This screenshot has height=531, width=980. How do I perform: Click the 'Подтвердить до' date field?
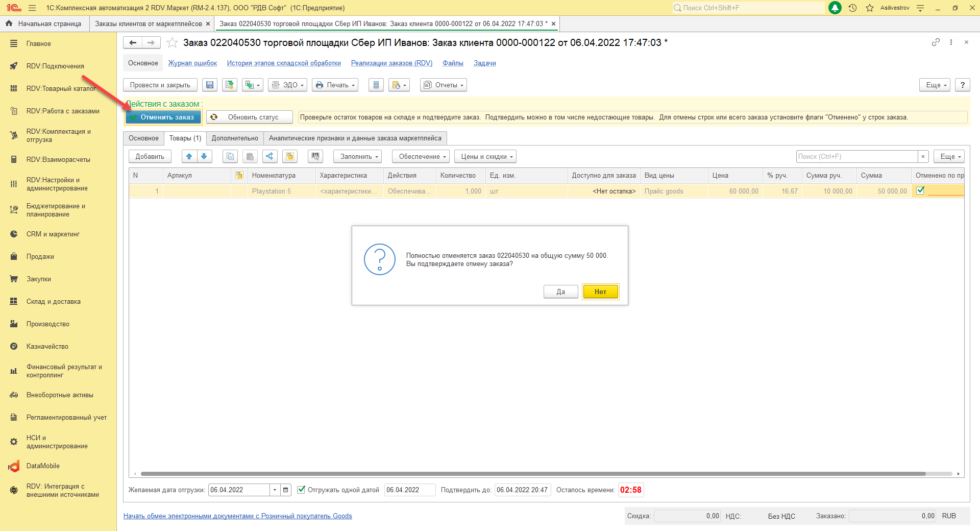523,490
